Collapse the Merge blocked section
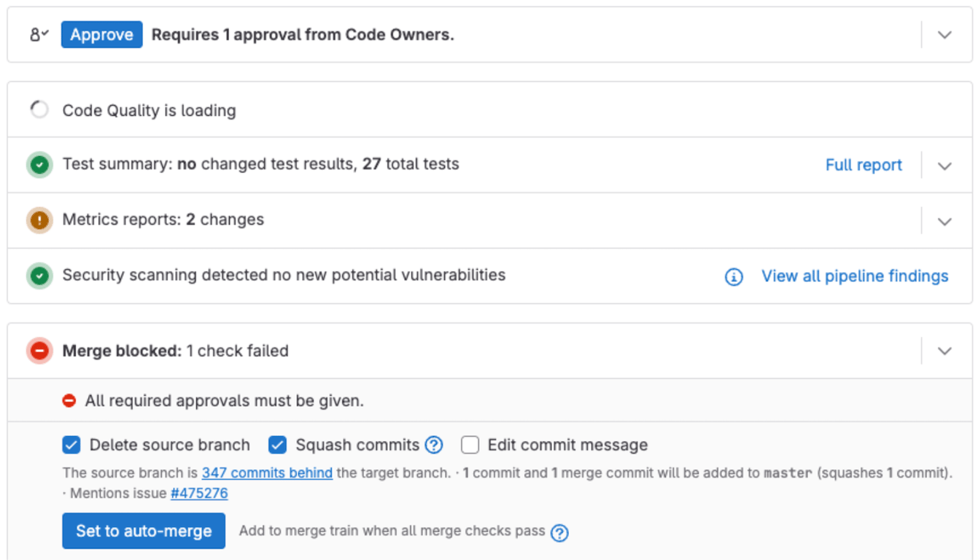Viewport: 978px width, 560px height. pyautogui.click(x=944, y=350)
